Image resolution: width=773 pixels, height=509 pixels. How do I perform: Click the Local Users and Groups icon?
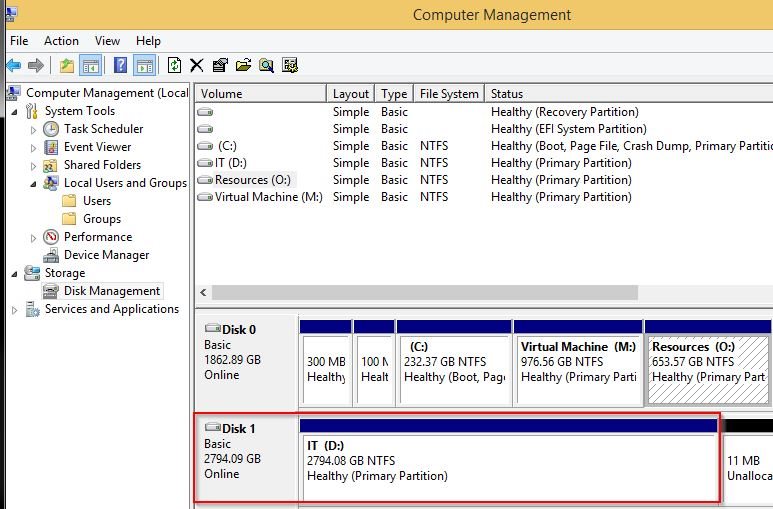pyautogui.click(x=51, y=183)
